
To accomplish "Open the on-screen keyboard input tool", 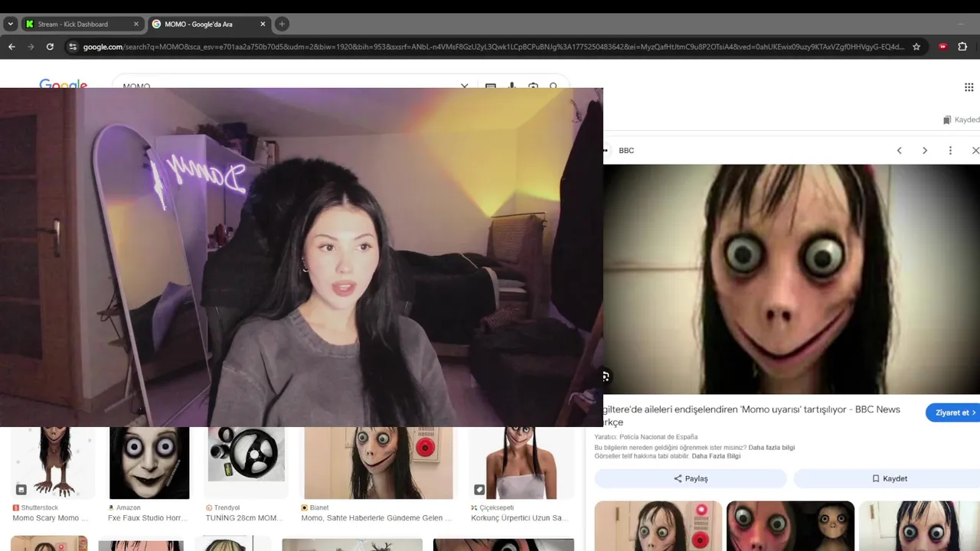I will 491,85.
